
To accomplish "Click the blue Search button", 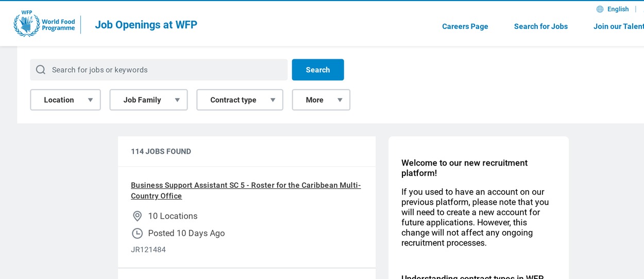I will pyautogui.click(x=318, y=70).
